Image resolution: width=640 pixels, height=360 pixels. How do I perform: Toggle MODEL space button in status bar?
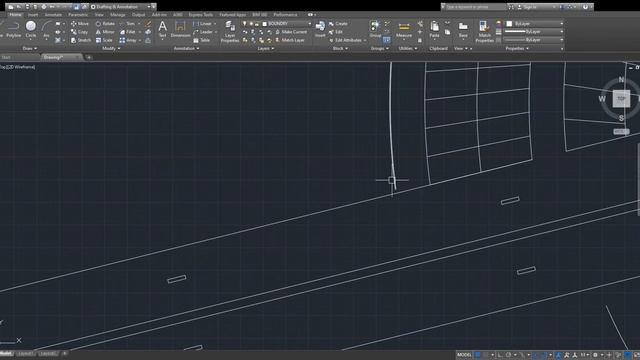[464, 355]
